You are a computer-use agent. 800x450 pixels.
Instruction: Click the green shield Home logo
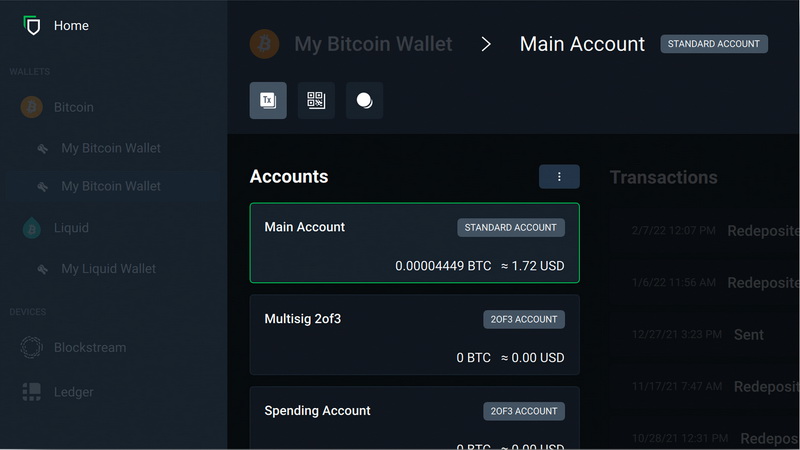point(33,26)
